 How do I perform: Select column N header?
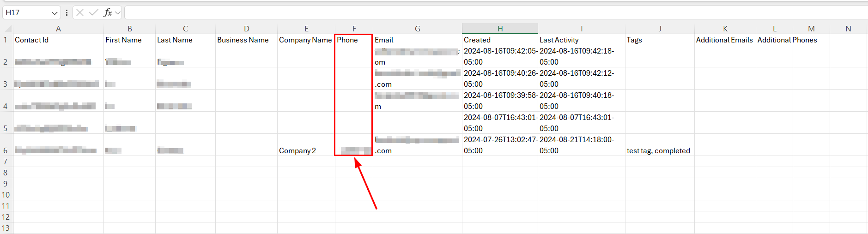click(848, 29)
